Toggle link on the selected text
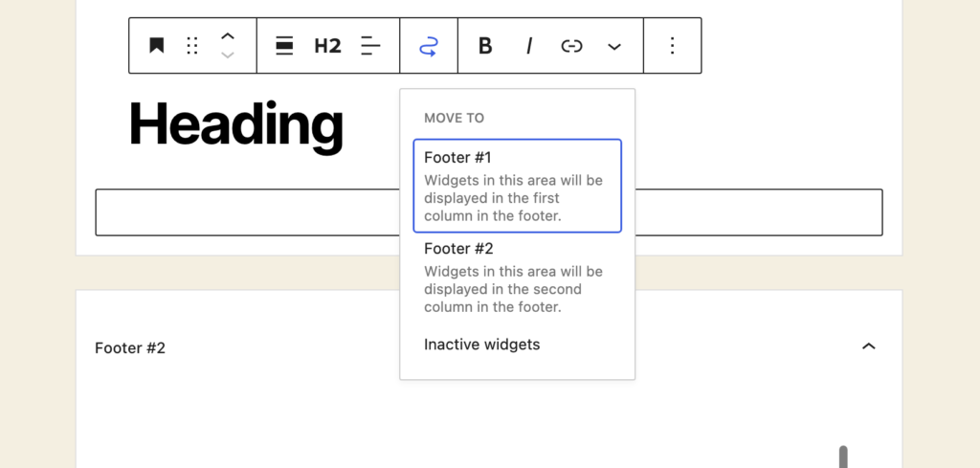The width and height of the screenshot is (980, 468). (571, 46)
